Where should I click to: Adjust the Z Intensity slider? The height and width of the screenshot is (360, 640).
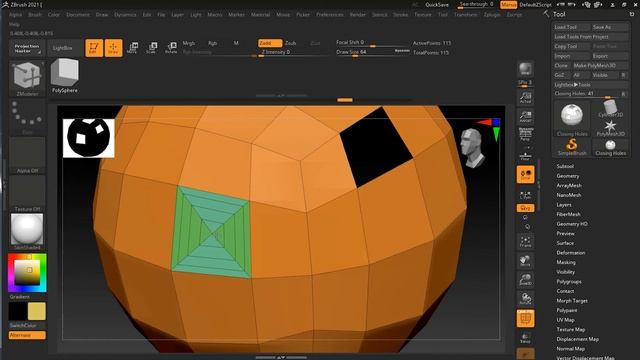coord(293,53)
